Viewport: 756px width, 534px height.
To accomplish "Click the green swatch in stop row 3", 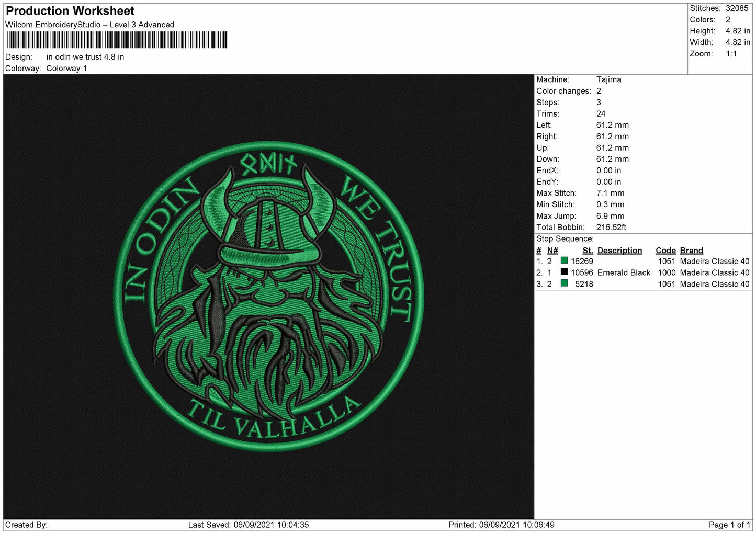I will coord(564,283).
